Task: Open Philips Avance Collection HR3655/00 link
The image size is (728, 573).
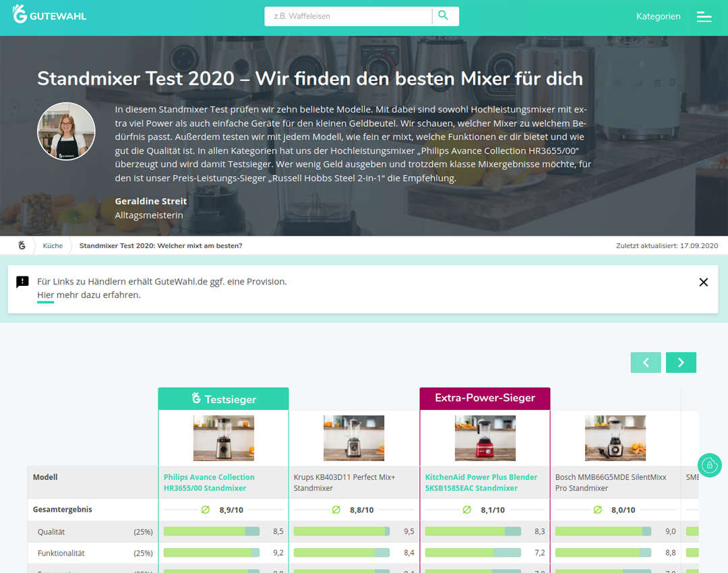Action: point(209,483)
